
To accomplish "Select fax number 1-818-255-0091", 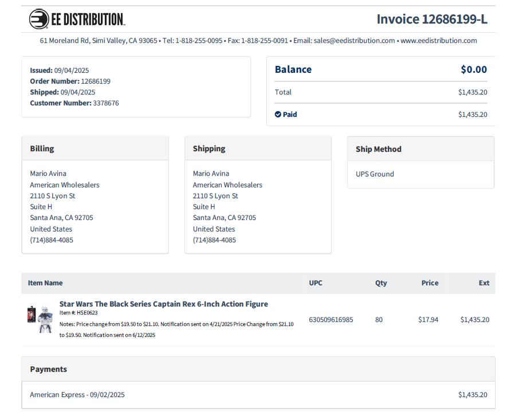I will 265,41.
